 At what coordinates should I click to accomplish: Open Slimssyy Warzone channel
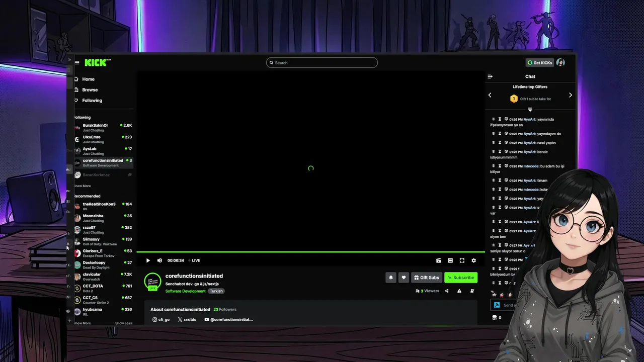coord(103,241)
